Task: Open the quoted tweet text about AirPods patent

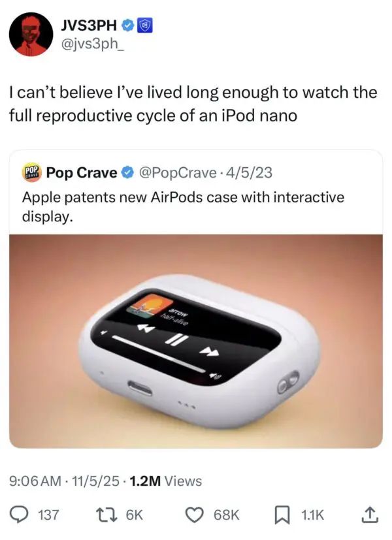Action: pyautogui.click(x=183, y=206)
